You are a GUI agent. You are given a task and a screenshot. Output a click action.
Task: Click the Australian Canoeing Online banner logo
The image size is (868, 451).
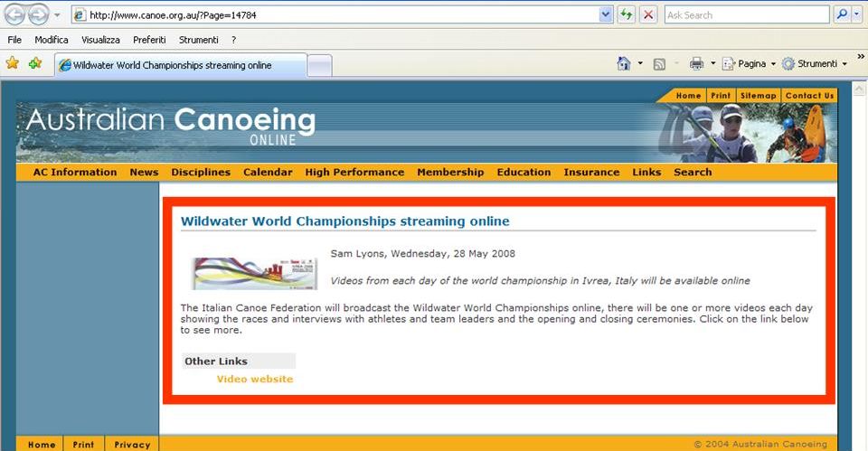[171, 127]
